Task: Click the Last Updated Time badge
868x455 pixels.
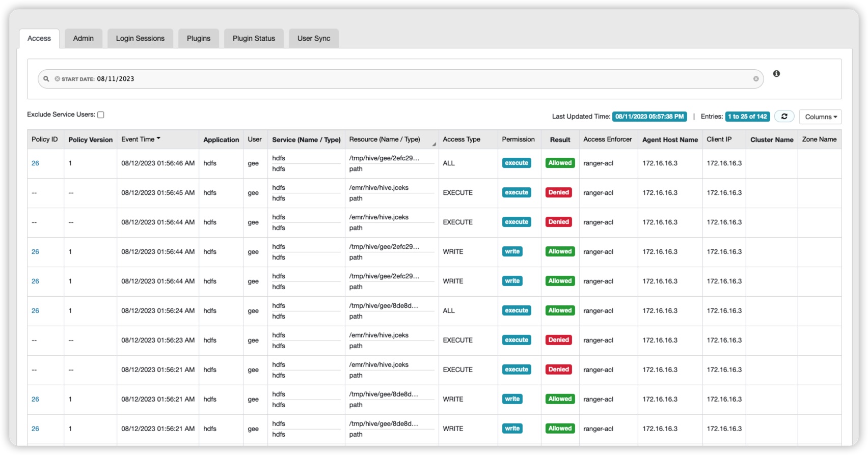Action: [x=649, y=117]
